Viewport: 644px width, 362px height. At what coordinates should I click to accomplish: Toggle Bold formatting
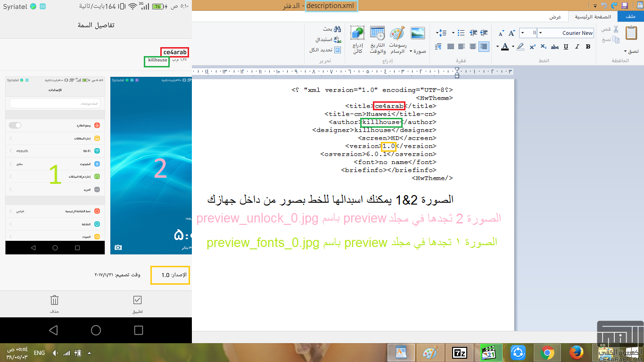pos(588,47)
